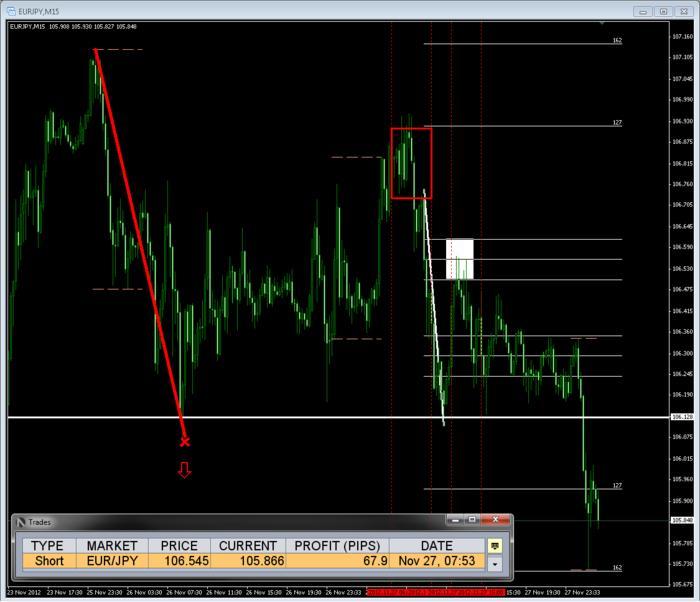Click the current price tag 105.840 on axis
Image resolution: width=700 pixels, height=602 pixels.
[x=683, y=520]
